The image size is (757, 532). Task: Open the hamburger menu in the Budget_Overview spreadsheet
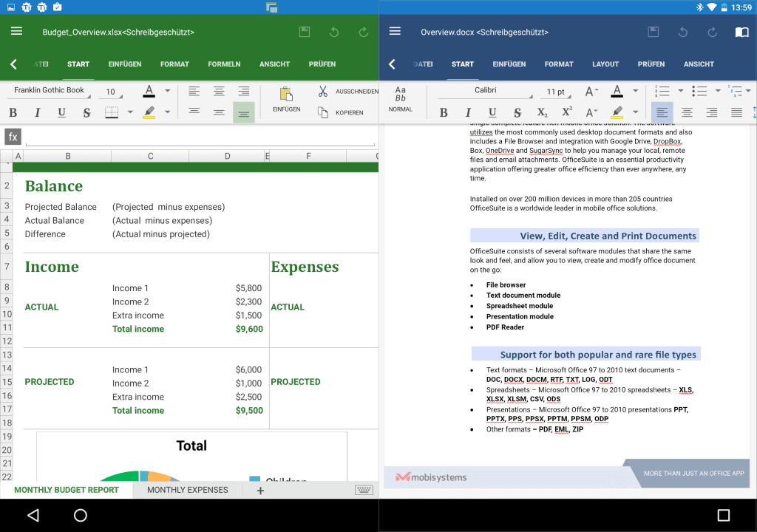(16, 31)
